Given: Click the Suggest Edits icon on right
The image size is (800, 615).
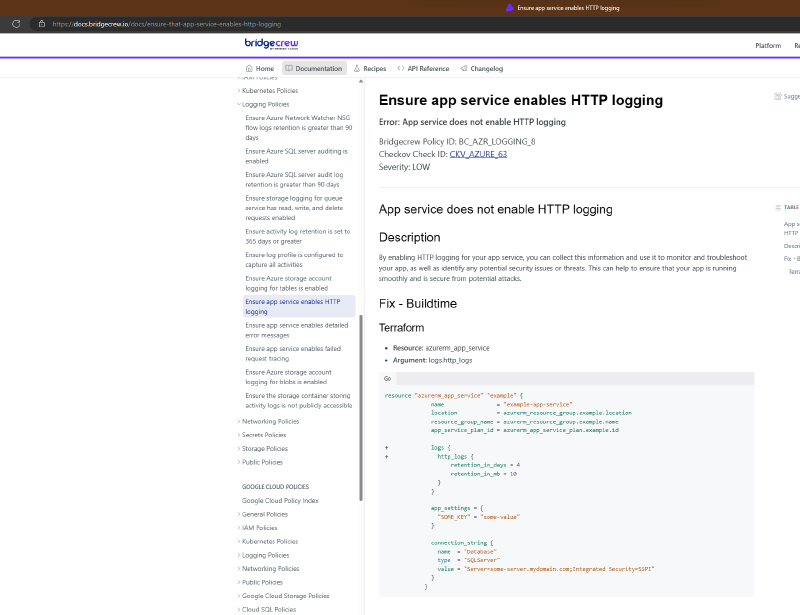Looking at the screenshot, I should (778, 97).
